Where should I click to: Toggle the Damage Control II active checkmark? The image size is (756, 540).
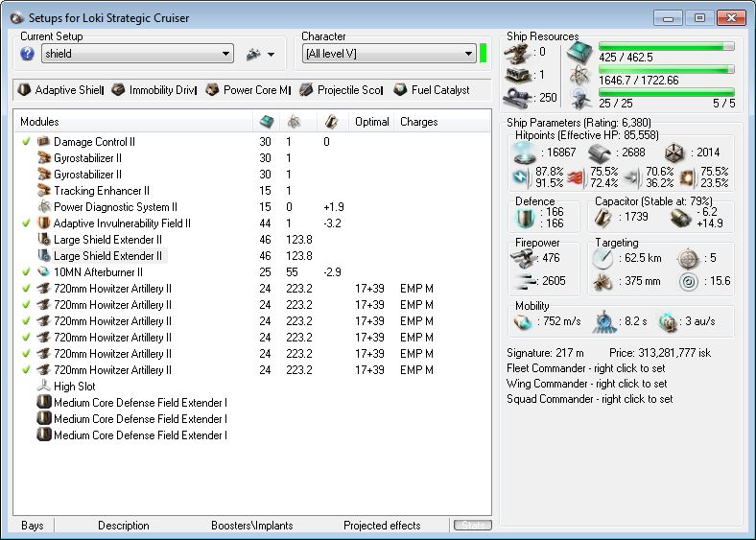click(27, 141)
